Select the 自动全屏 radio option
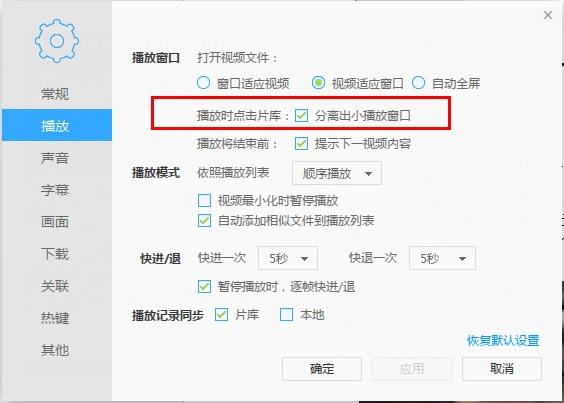Screen dimensions: 564x403 click(x=418, y=83)
